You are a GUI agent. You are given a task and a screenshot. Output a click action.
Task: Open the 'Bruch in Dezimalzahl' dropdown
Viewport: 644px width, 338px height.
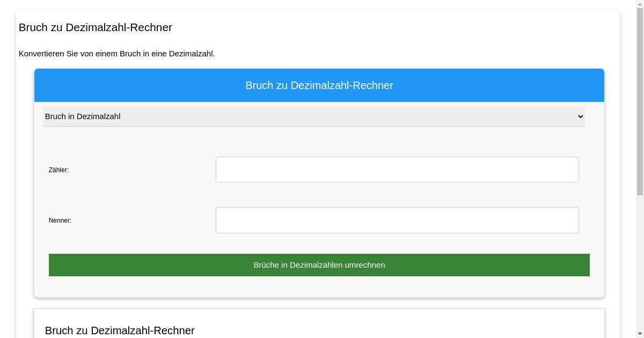point(313,116)
